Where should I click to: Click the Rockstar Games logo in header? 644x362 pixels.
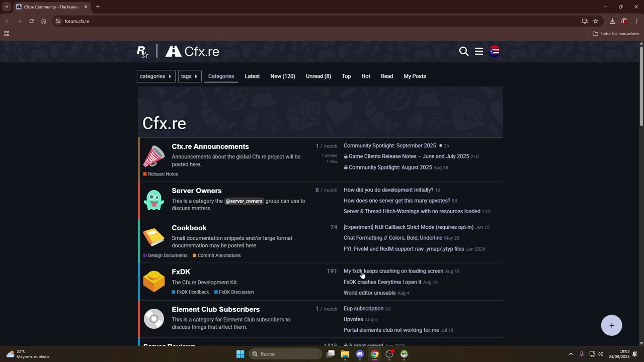[x=142, y=51]
